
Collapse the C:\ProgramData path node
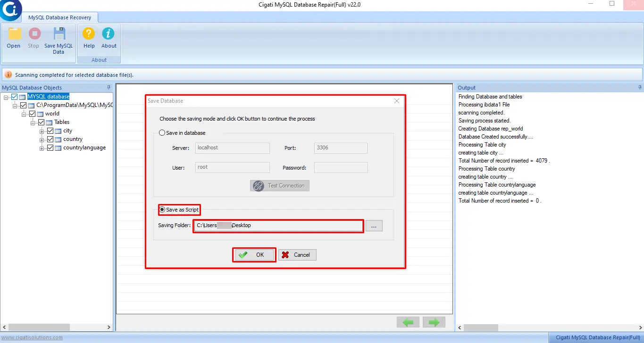pyautogui.click(x=15, y=106)
